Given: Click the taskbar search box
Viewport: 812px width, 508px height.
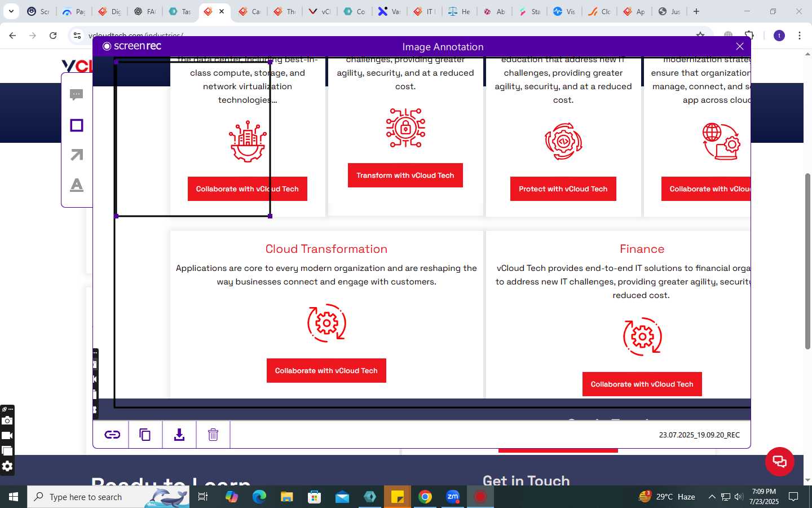Looking at the screenshot, I should click(x=108, y=497).
